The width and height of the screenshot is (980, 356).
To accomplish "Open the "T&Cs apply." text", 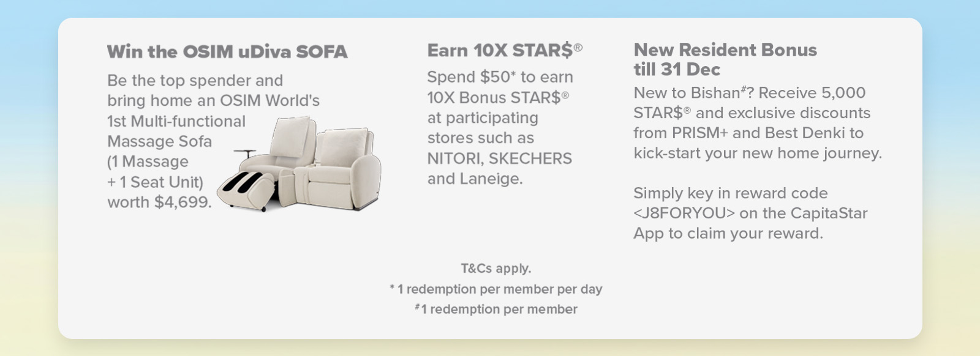I will point(496,269).
